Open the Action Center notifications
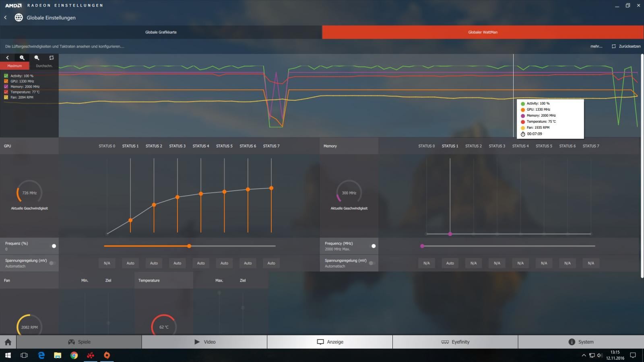The image size is (644, 362). (x=633, y=355)
